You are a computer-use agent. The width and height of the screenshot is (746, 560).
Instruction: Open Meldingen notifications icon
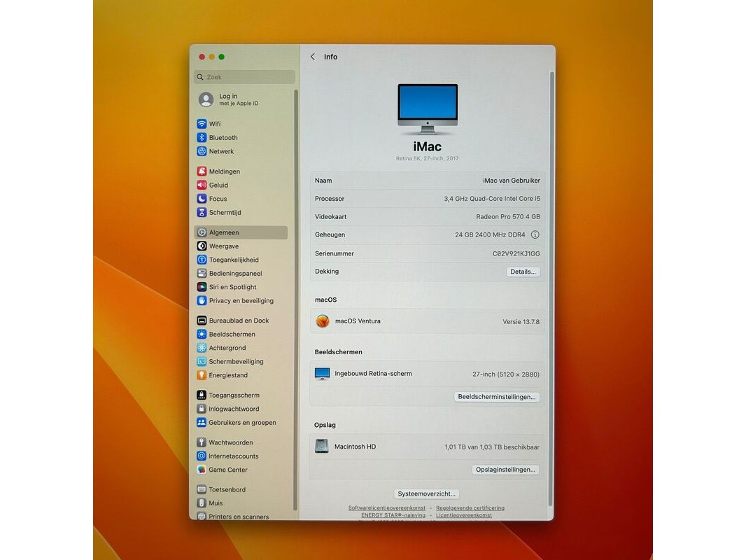202,171
